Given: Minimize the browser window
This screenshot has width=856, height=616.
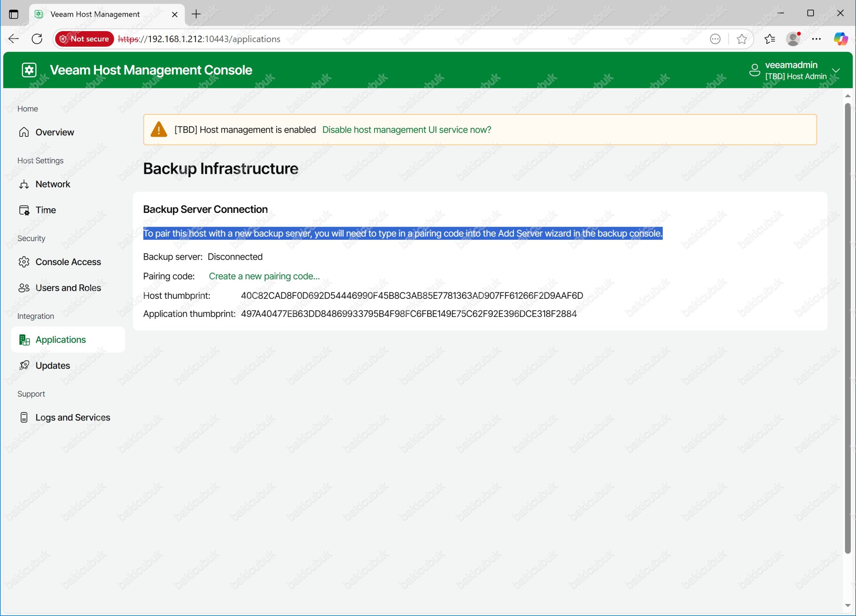Looking at the screenshot, I should click(x=781, y=13).
